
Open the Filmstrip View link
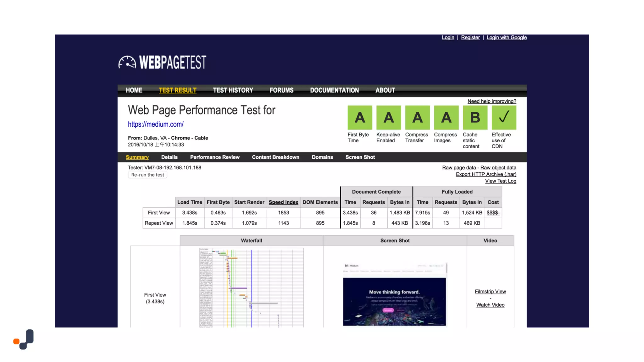click(490, 292)
